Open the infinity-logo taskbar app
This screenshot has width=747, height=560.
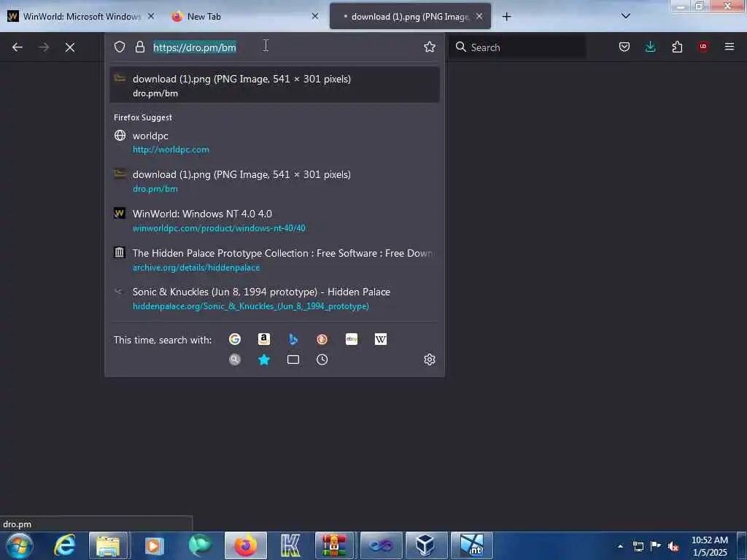coord(381,545)
